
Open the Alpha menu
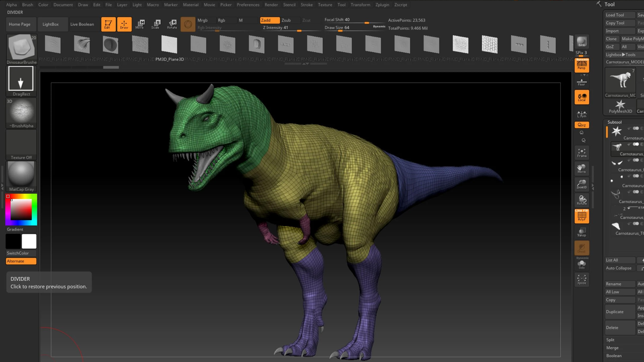pyautogui.click(x=11, y=4)
